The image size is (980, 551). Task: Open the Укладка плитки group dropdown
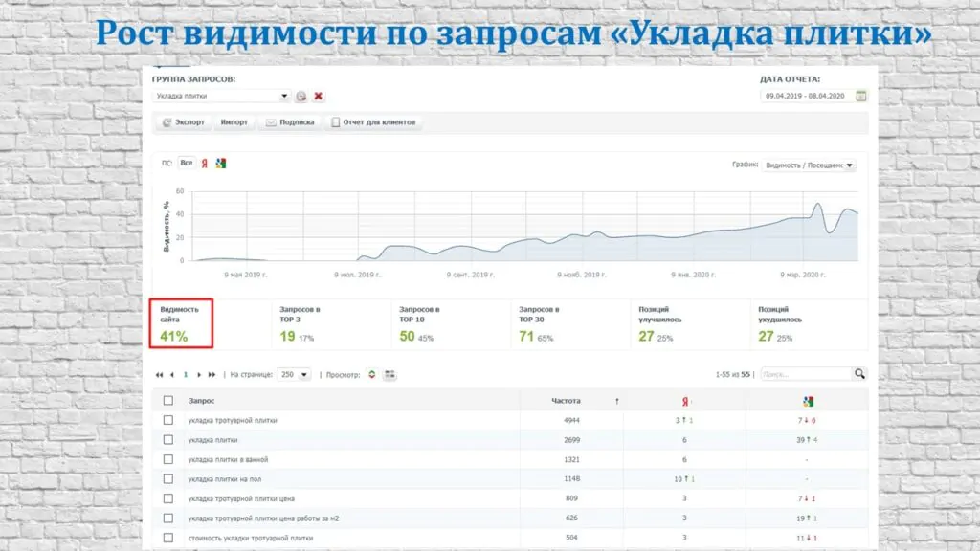coord(221,97)
